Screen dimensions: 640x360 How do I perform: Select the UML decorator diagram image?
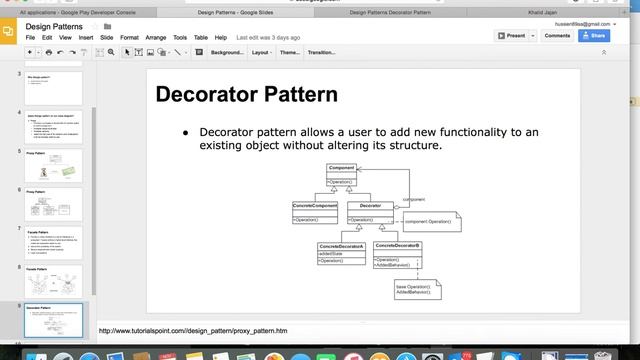click(377, 231)
